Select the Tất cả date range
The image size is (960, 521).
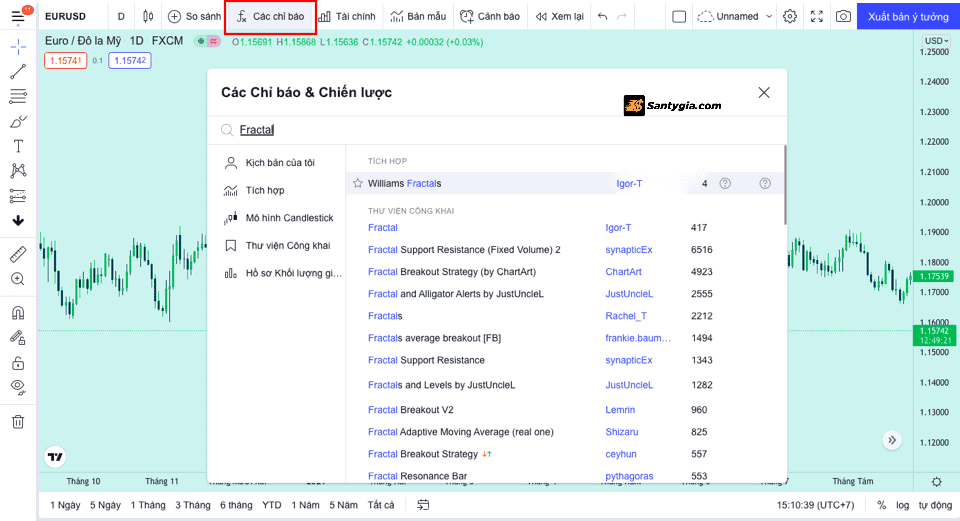point(381,505)
